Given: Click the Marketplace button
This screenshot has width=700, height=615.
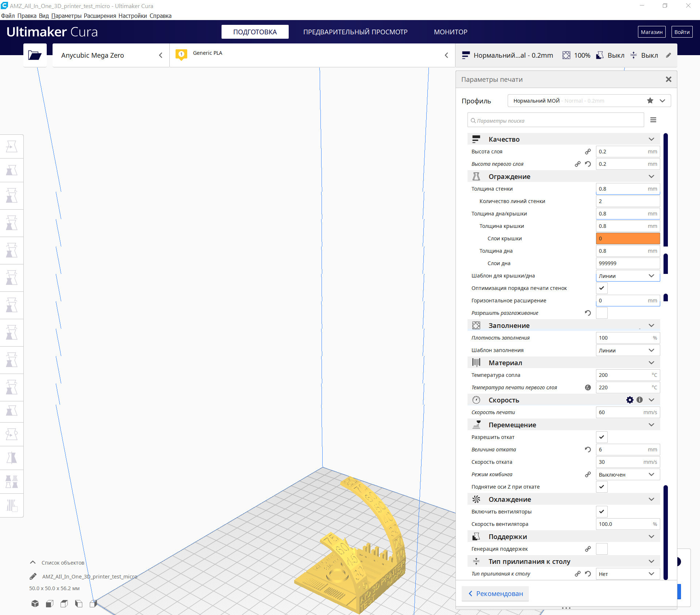Looking at the screenshot, I should [651, 32].
